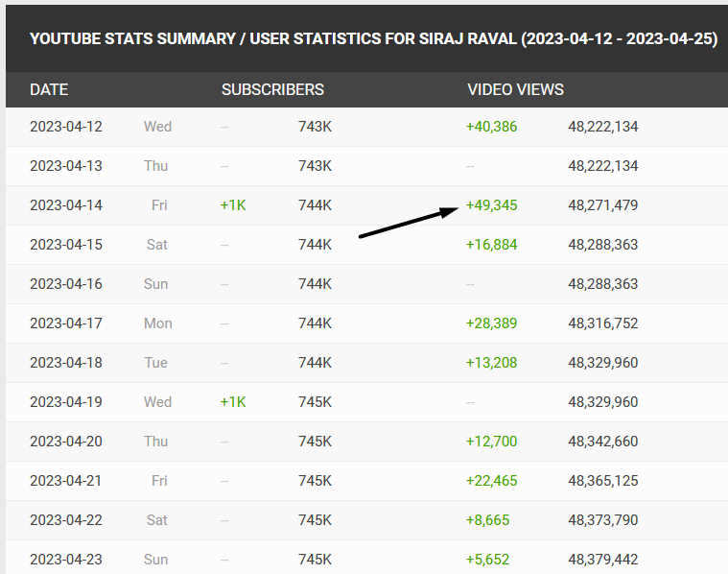The image size is (728, 574).
Task: Select date 2023-04-17
Action: pyautogui.click(x=66, y=323)
